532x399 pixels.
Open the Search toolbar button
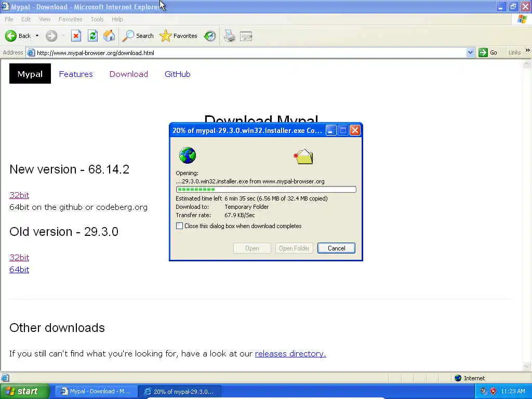138,36
